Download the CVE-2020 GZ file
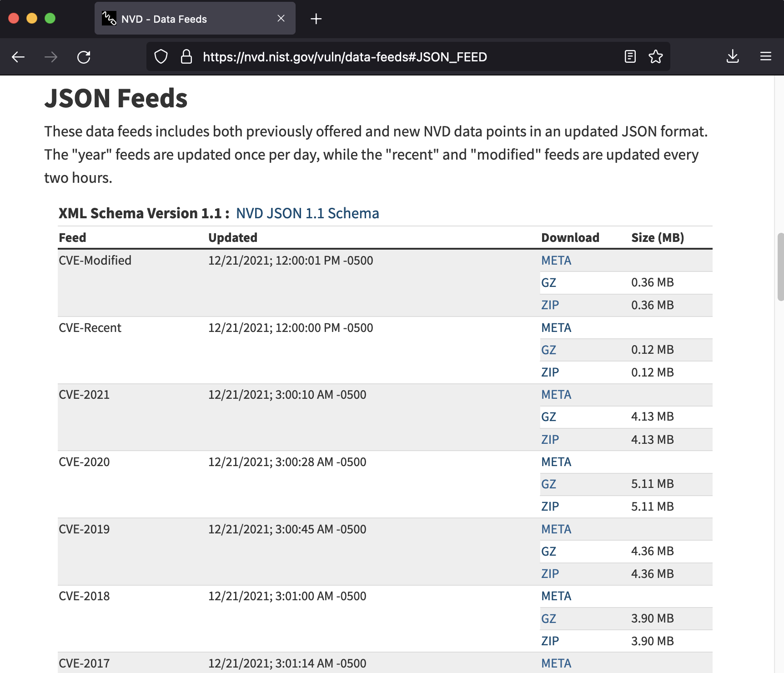This screenshot has width=784, height=673. [548, 484]
